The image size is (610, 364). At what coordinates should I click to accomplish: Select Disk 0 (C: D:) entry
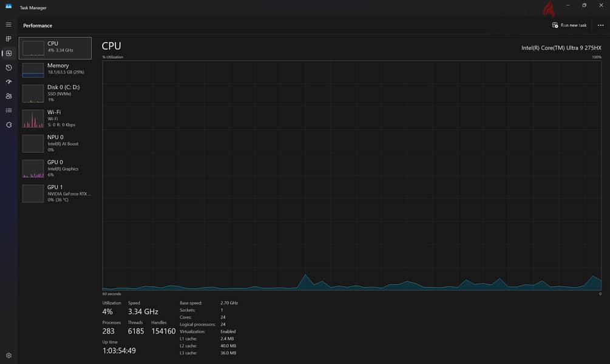[x=55, y=93]
